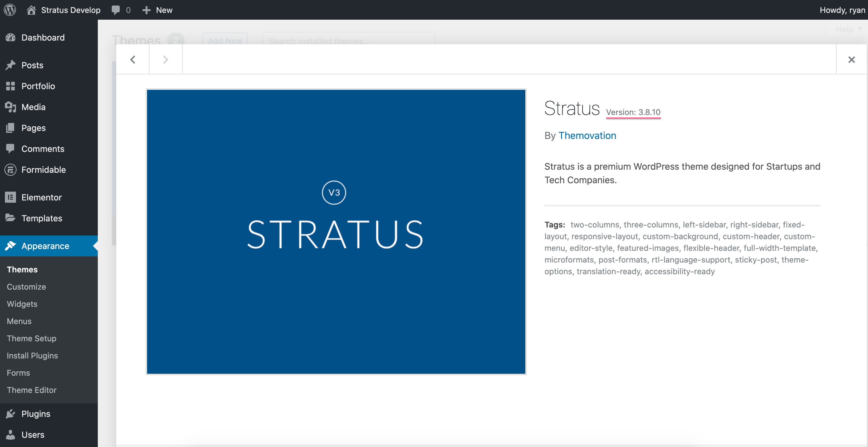Visit the Stratus Develop site link
Image resolution: width=868 pixels, height=447 pixels.
pos(71,10)
